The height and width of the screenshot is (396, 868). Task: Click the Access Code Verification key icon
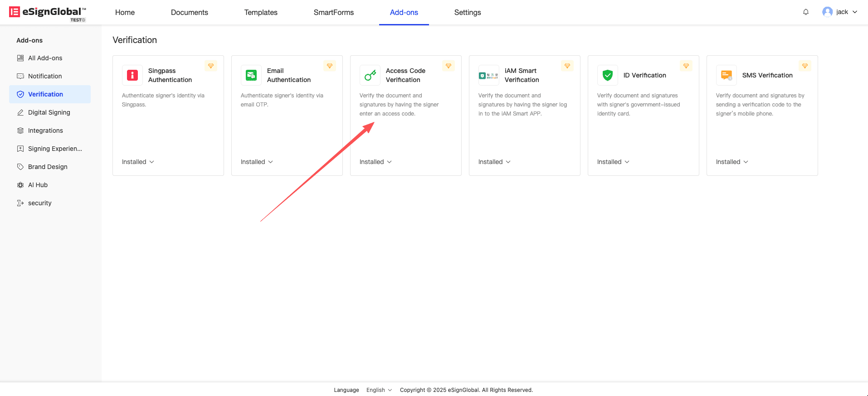(370, 75)
